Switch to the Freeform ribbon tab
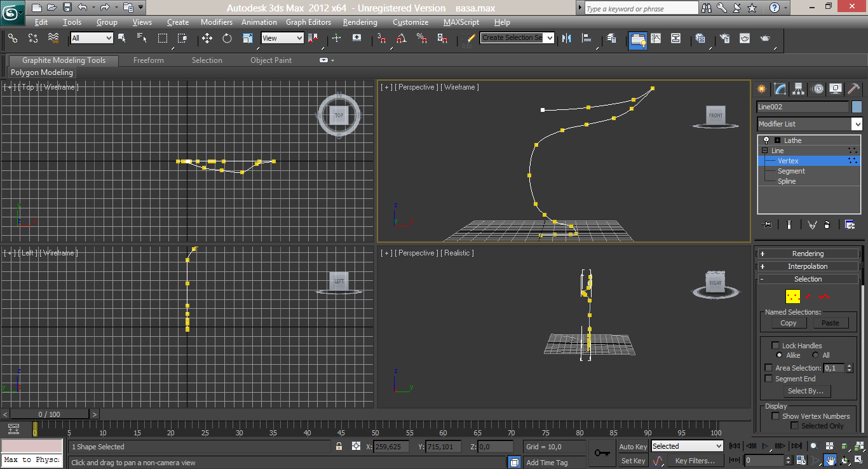This screenshot has width=868, height=469. pyautogui.click(x=149, y=60)
